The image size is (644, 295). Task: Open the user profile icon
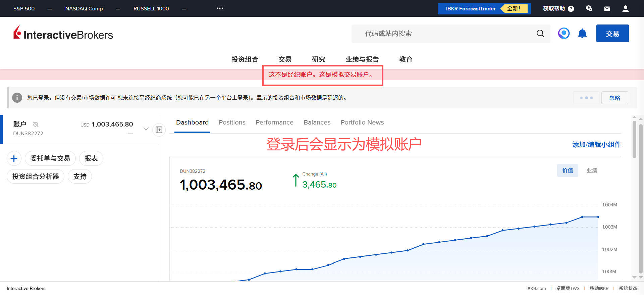pos(625,9)
